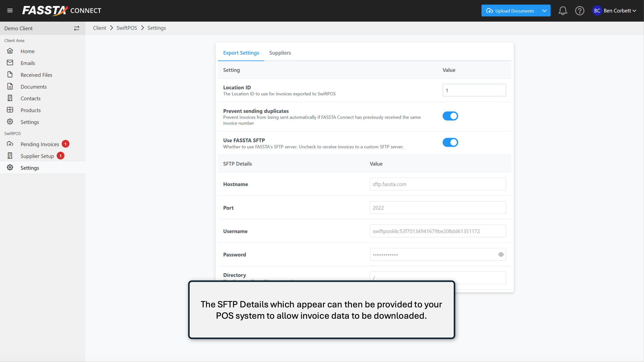This screenshot has height=362, width=644.
Task: Click the Location ID input field
Action: click(x=474, y=90)
